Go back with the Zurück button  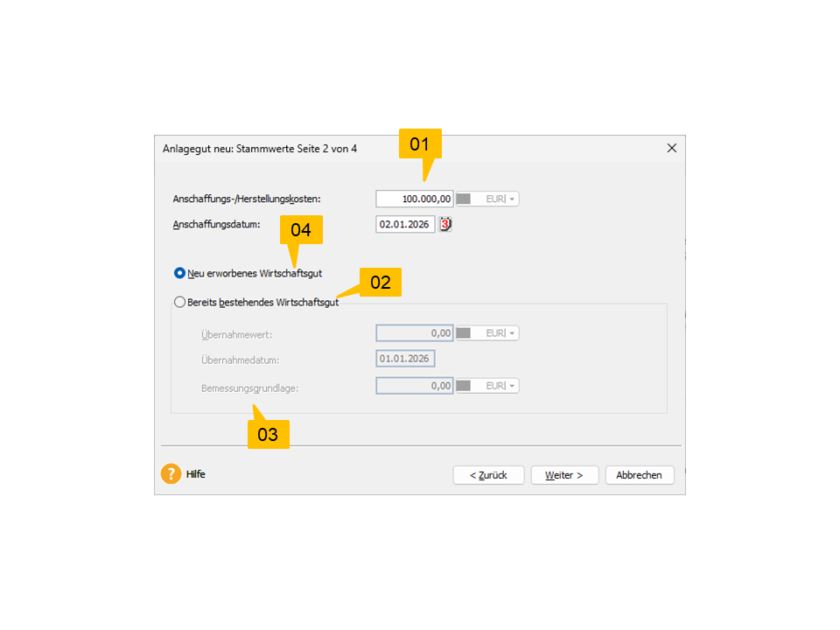pyautogui.click(x=488, y=474)
